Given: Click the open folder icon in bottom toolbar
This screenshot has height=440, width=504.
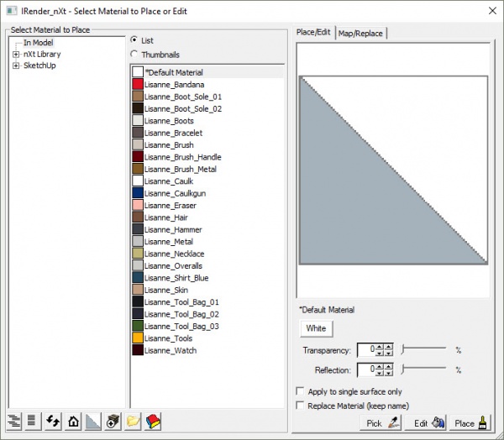Looking at the screenshot, I should tap(133, 422).
